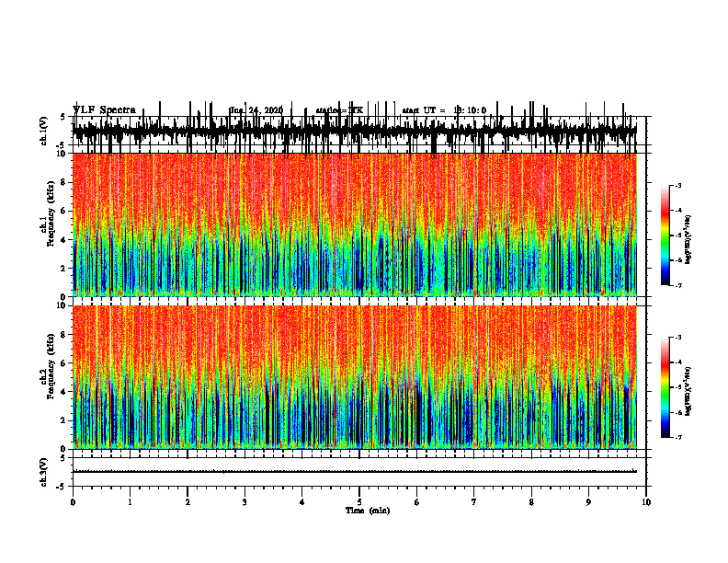Click the '7' tick label on the time axis
This screenshot has height=563, width=728.
click(474, 502)
